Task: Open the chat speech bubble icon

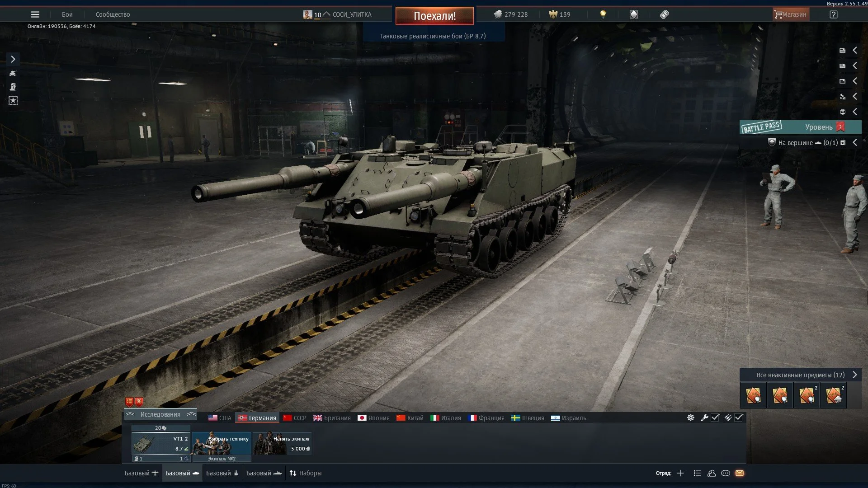Action: pyautogui.click(x=726, y=473)
